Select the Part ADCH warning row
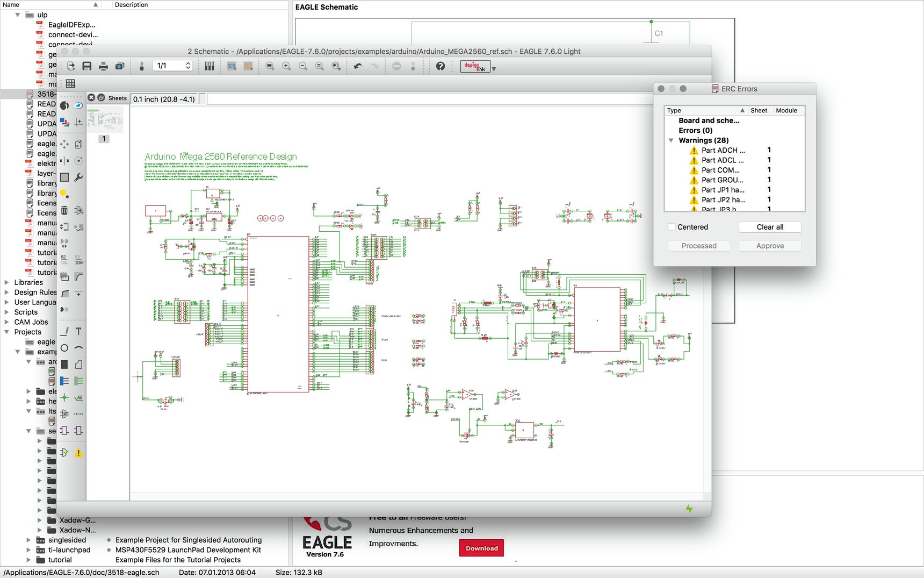This screenshot has width=924, height=578. pos(734,150)
